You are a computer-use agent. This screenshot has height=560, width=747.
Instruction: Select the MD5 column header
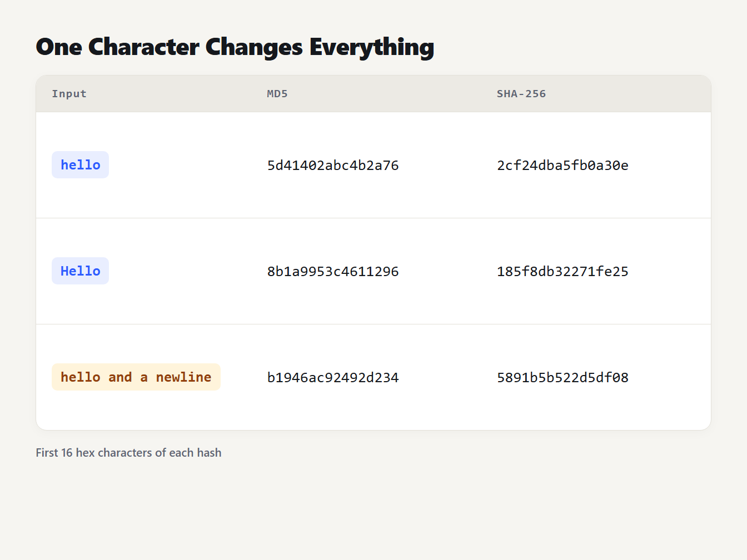277,94
